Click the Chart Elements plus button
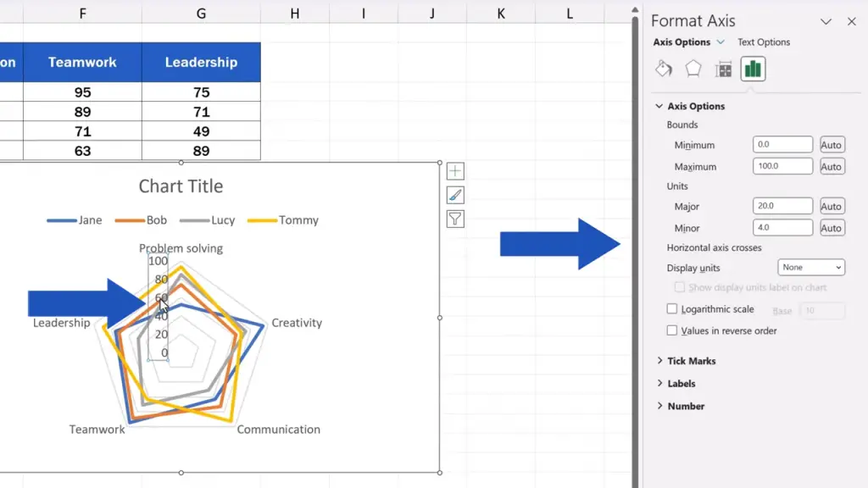The width and height of the screenshot is (868, 488). tap(455, 171)
